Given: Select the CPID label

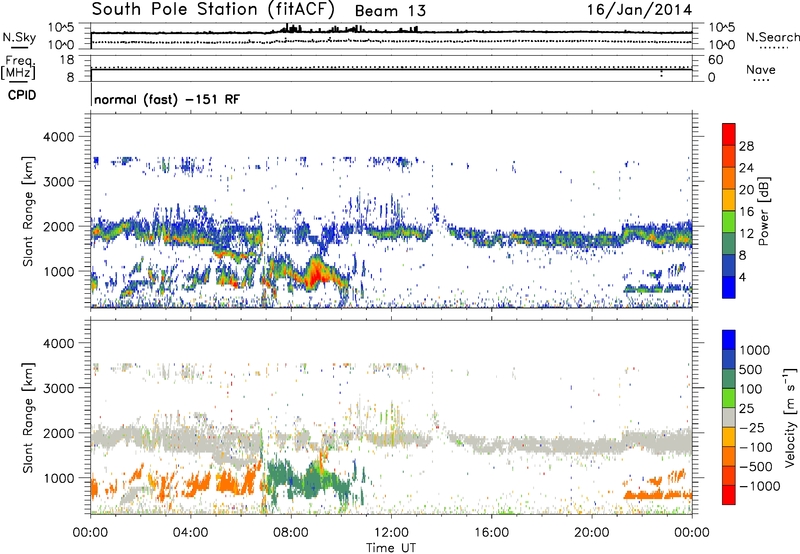Looking at the screenshot, I should click(21, 95).
